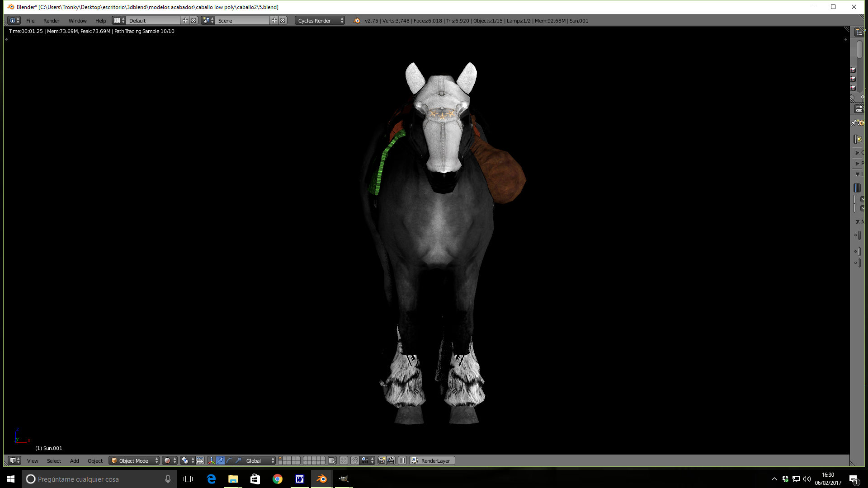The height and width of the screenshot is (488, 868).
Task: Toggle the pin ID icon in Properties
Action: (854, 123)
